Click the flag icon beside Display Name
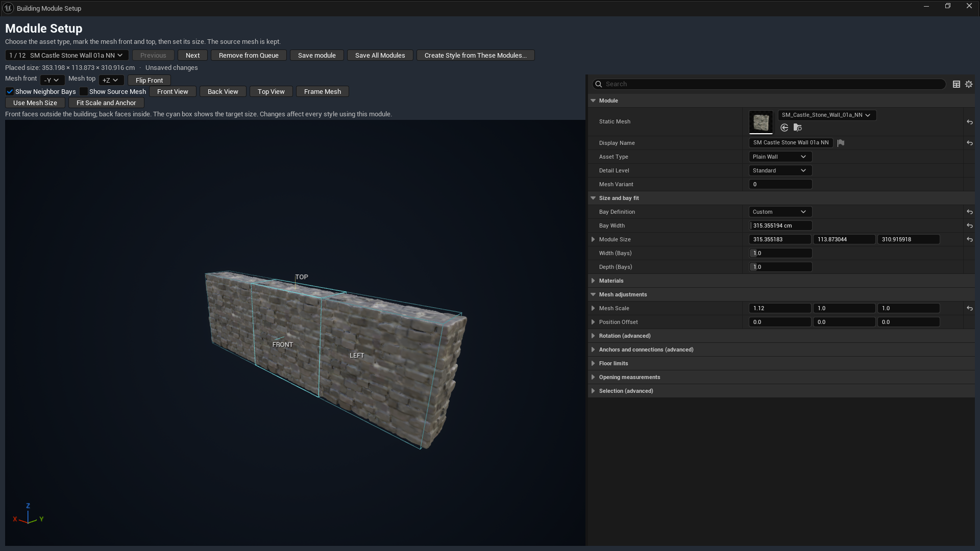The image size is (980, 551). 841,143
